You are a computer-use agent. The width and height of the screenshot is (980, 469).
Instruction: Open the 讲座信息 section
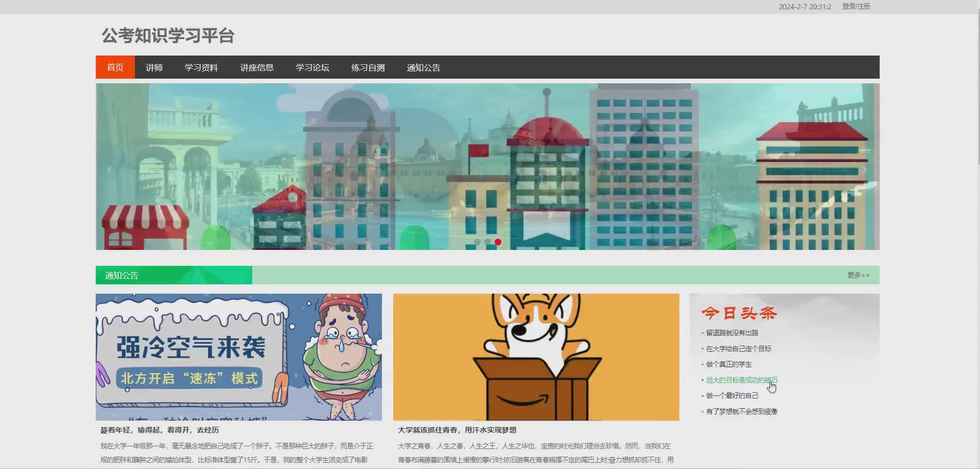(258, 67)
